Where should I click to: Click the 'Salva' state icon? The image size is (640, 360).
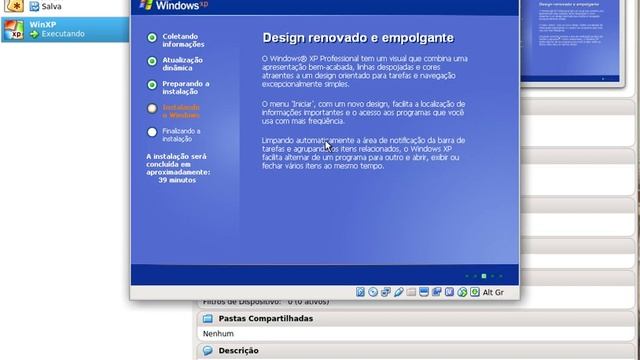pos(34,7)
